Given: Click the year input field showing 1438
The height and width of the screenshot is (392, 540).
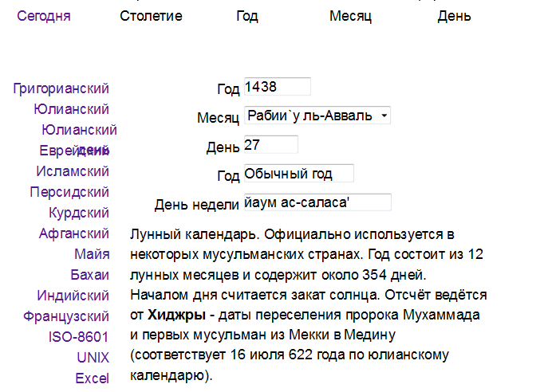Looking at the screenshot, I should (x=276, y=87).
